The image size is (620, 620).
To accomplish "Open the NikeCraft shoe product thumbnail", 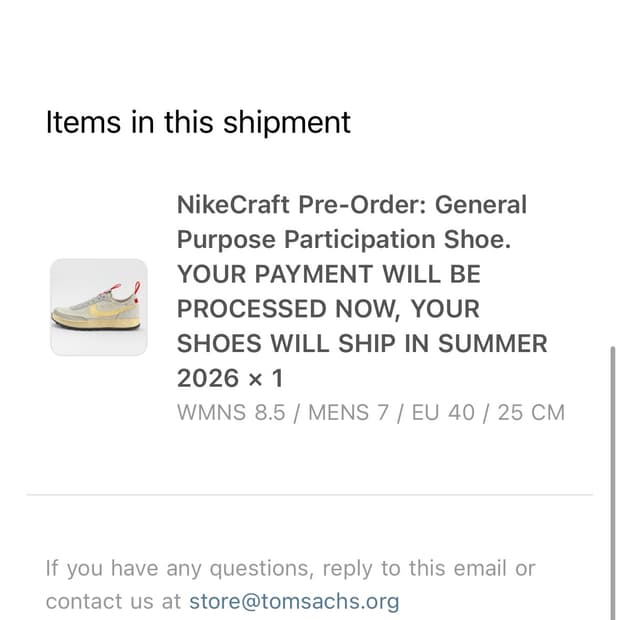I will (99, 307).
